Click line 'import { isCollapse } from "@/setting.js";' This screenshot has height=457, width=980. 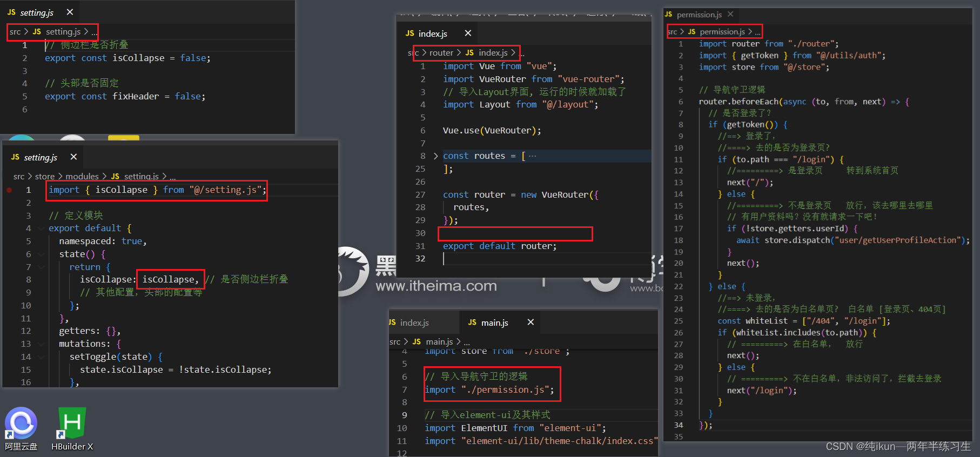[157, 190]
